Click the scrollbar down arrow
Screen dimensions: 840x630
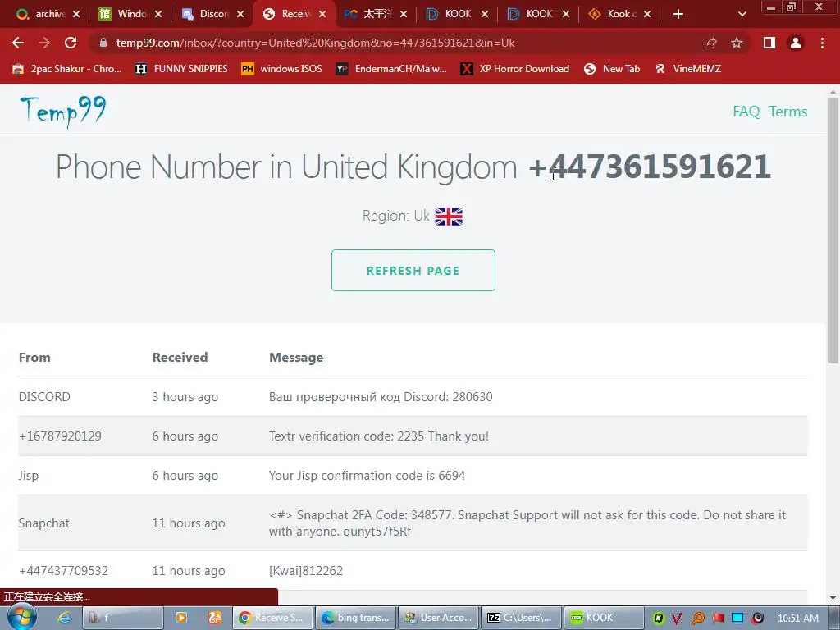point(833,598)
